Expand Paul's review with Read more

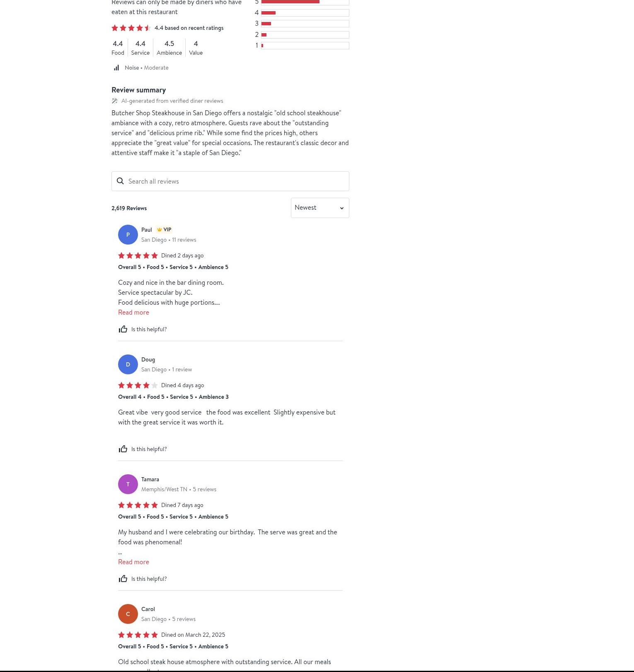click(x=133, y=312)
